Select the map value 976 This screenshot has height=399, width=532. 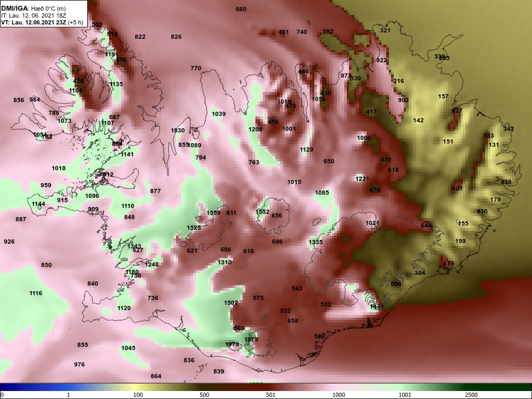pos(79,364)
